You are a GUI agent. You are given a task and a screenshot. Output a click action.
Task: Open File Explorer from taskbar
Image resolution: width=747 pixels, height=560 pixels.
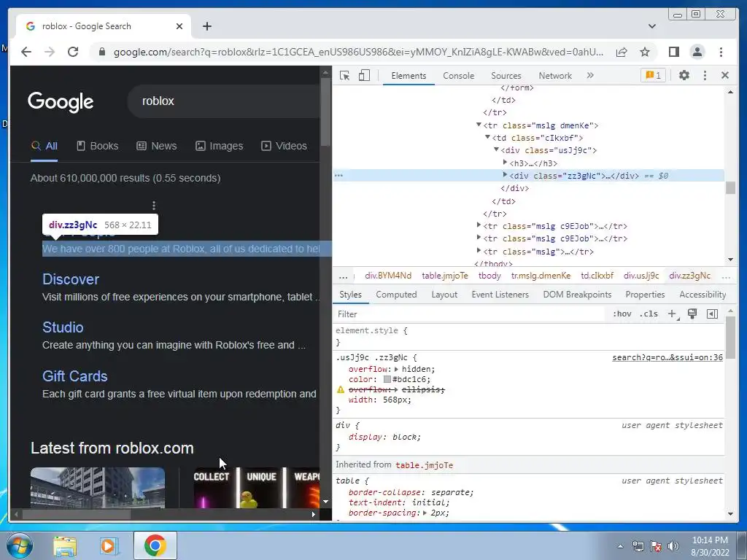[65, 546]
